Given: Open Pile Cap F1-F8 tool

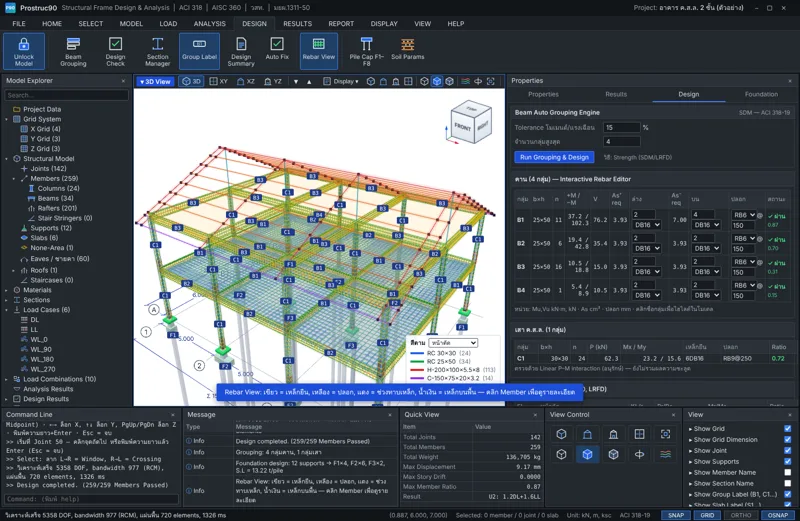Looking at the screenshot, I should pos(366,51).
